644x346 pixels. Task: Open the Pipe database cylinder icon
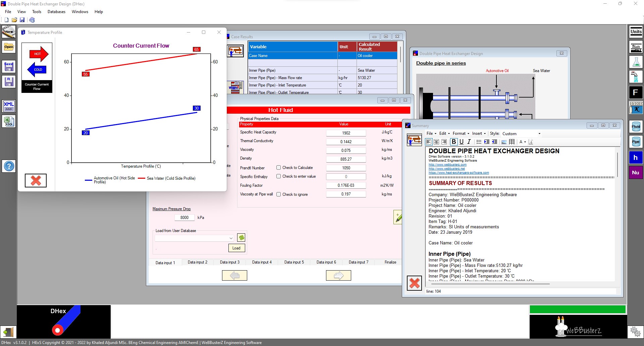click(636, 141)
